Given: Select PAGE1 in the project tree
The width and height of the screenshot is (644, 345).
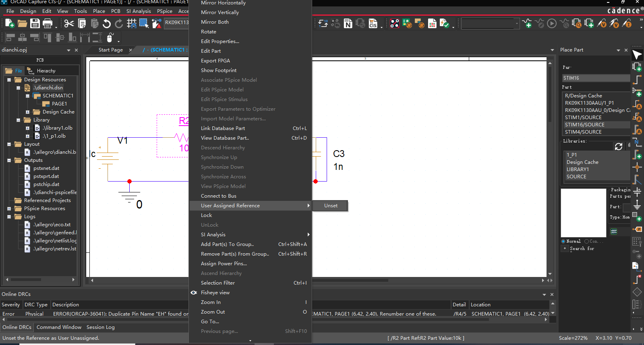Looking at the screenshot, I should point(59,104).
